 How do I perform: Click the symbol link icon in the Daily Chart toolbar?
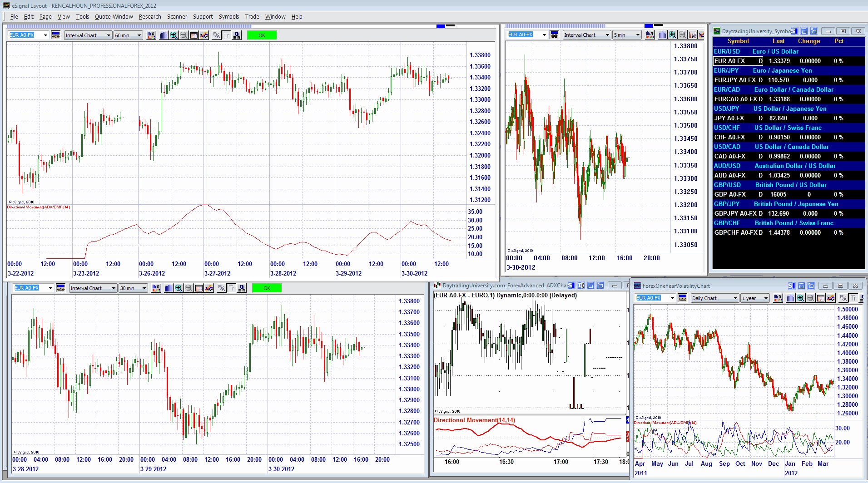pos(682,298)
